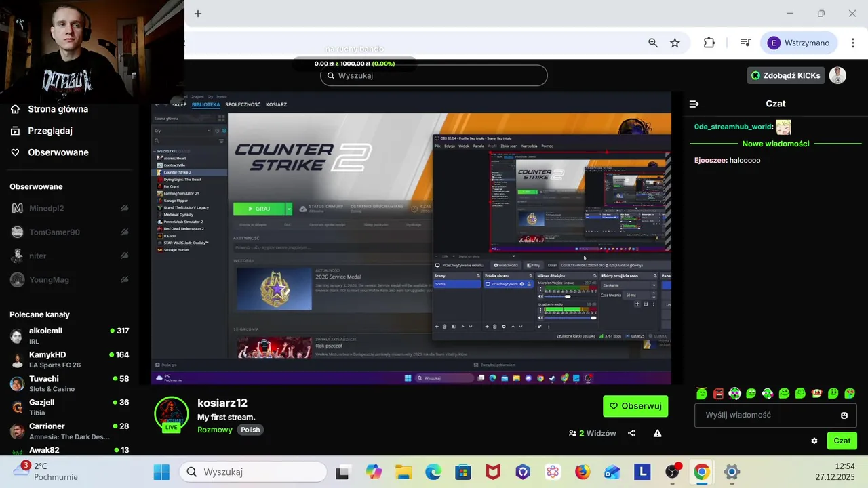Pause the kosiarz12 live stream video
868x488 pixels.
coord(411,238)
